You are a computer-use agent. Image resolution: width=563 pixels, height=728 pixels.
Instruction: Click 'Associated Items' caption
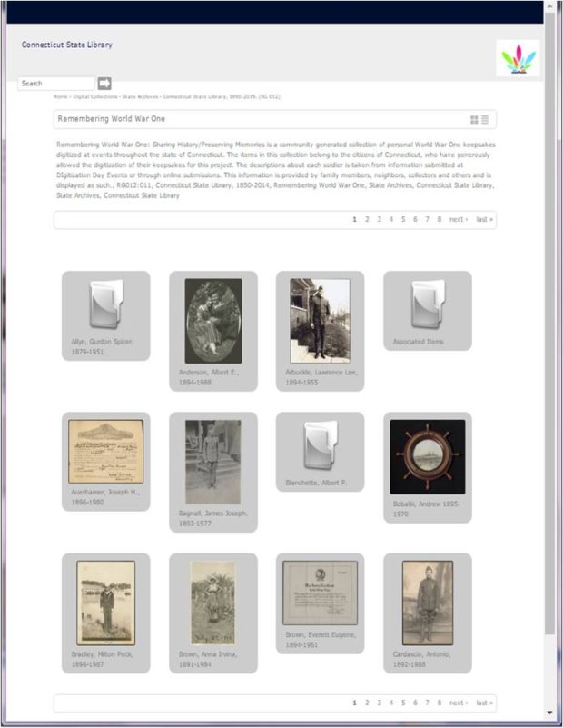tap(419, 342)
